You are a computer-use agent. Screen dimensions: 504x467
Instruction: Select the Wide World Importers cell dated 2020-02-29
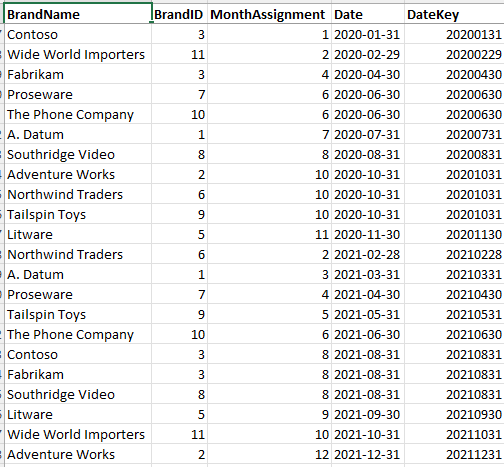[x=78, y=54]
